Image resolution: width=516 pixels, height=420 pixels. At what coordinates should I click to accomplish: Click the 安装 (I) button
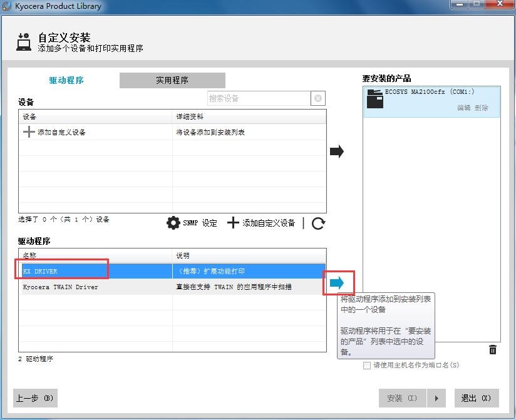coord(403,398)
